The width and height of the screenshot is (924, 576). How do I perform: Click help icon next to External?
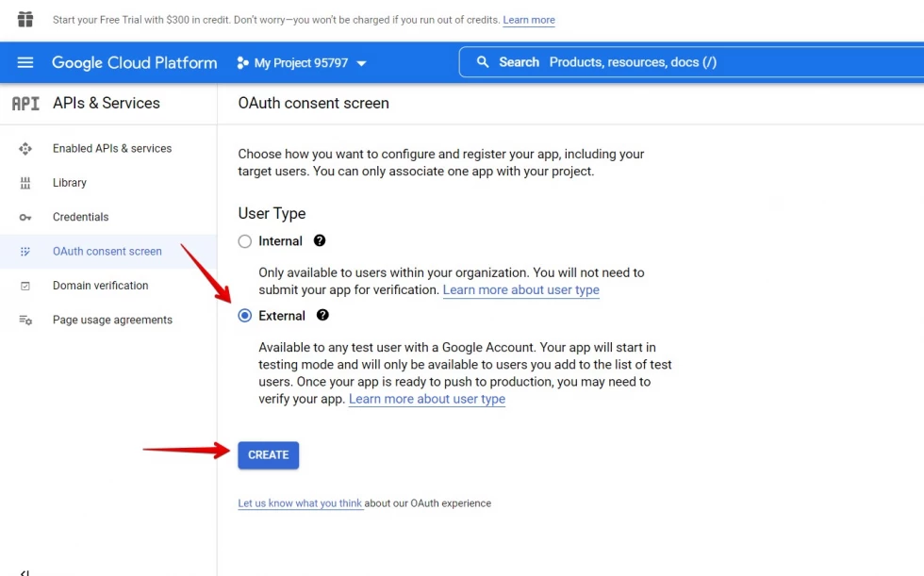[x=322, y=316]
